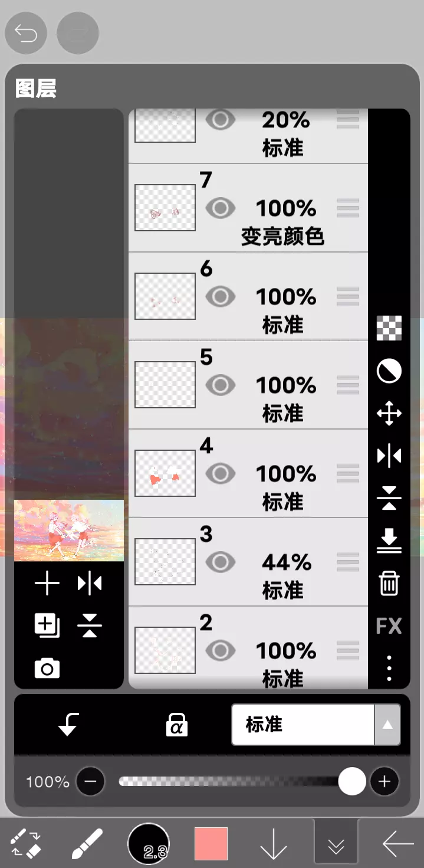Select the brush tool in bottom bar
Viewport: 424px width, 868px height.
pyautogui.click(x=87, y=844)
